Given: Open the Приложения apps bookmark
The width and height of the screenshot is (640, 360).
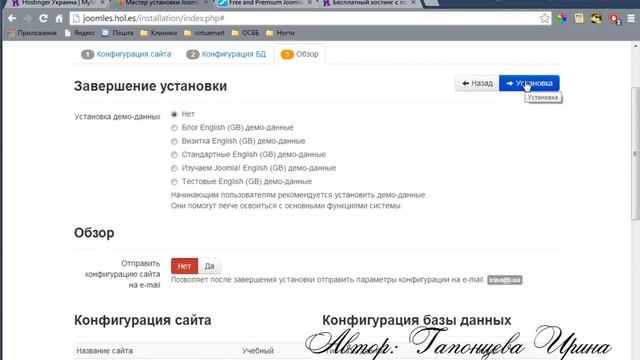Looking at the screenshot, I should pyautogui.click(x=32, y=33).
